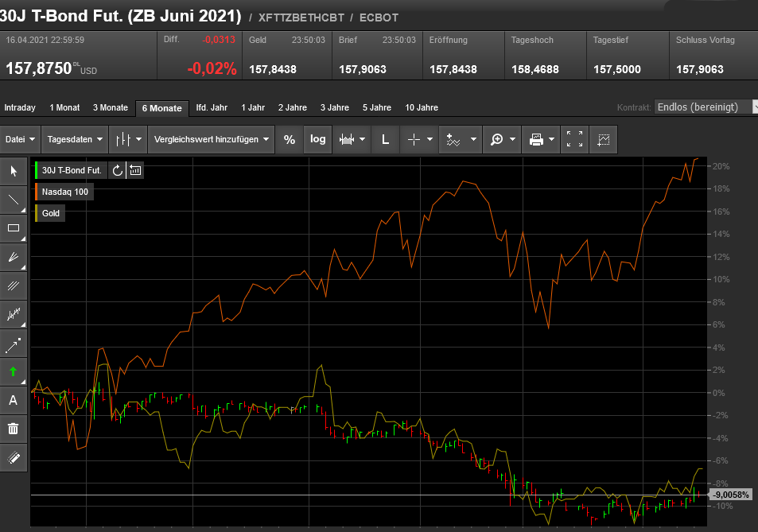Click the trash can delete-drawings icon
Image resolution: width=758 pixels, height=532 pixels.
tap(14, 429)
